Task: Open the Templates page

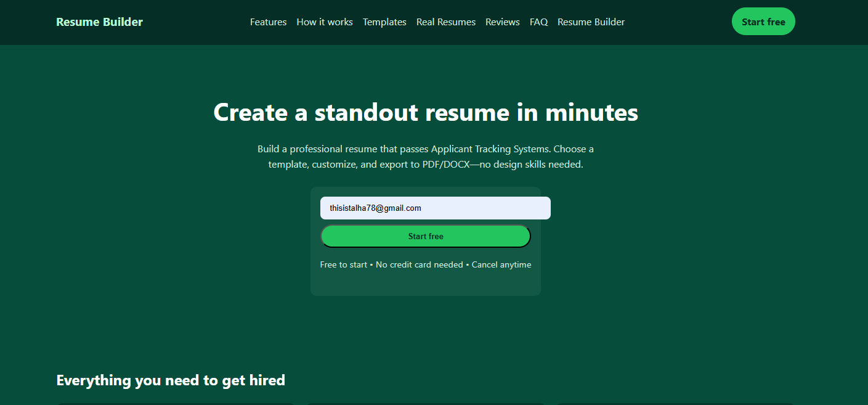Action: 384,22
